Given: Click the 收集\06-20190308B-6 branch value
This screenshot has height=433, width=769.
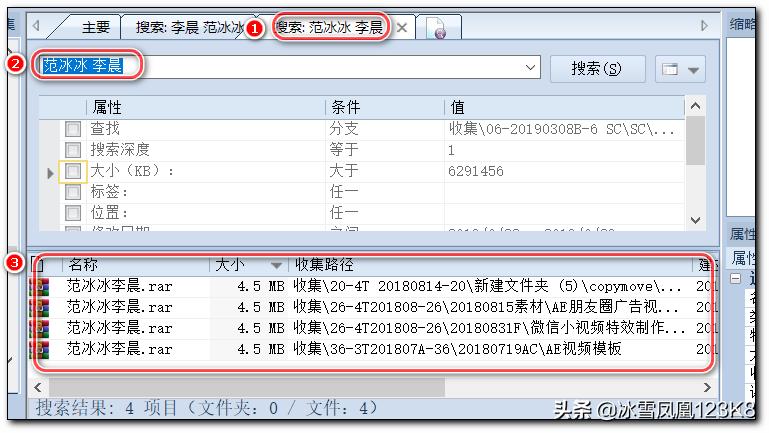Looking at the screenshot, I should point(564,129).
